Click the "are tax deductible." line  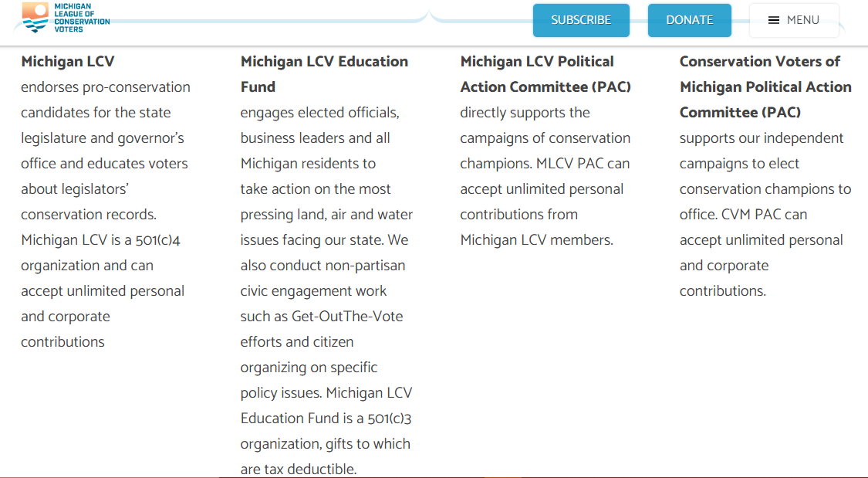[x=298, y=470]
